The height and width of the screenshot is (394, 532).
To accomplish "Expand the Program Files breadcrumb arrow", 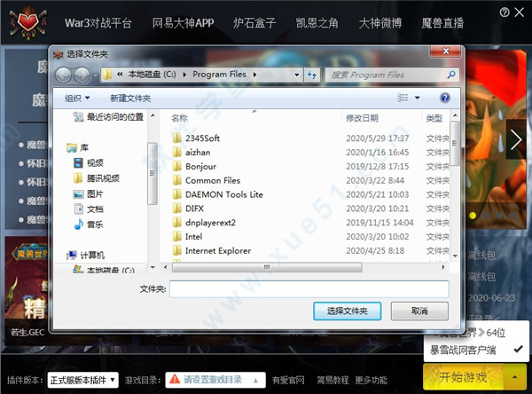I will coord(254,75).
